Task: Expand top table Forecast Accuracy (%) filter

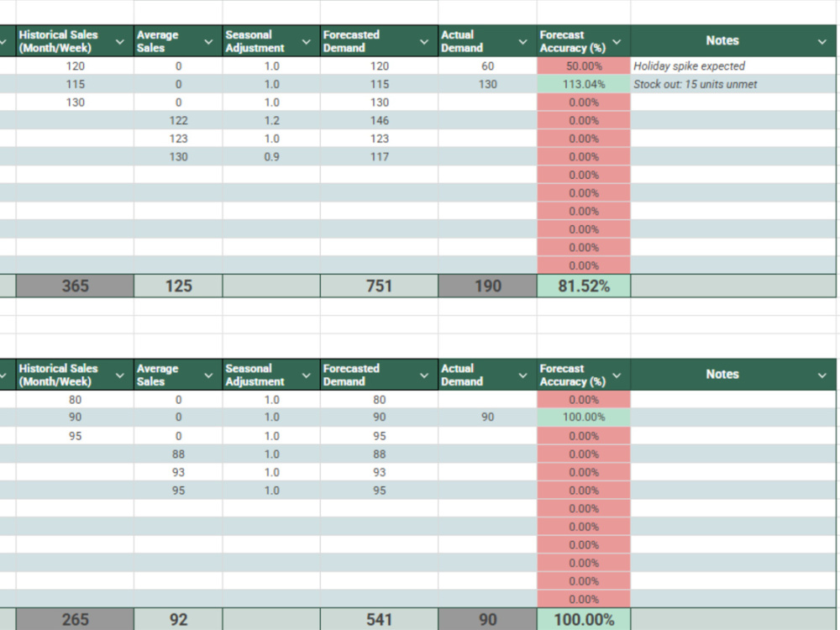Action: pyautogui.click(x=617, y=42)
